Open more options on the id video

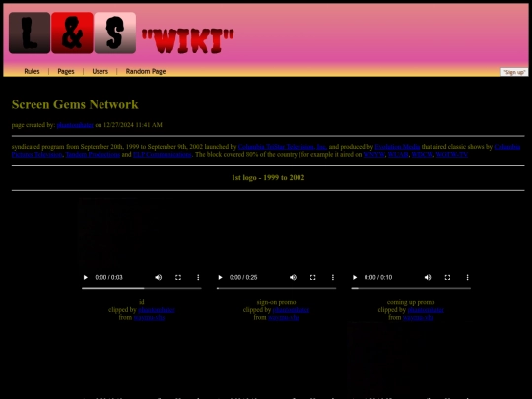198,277
